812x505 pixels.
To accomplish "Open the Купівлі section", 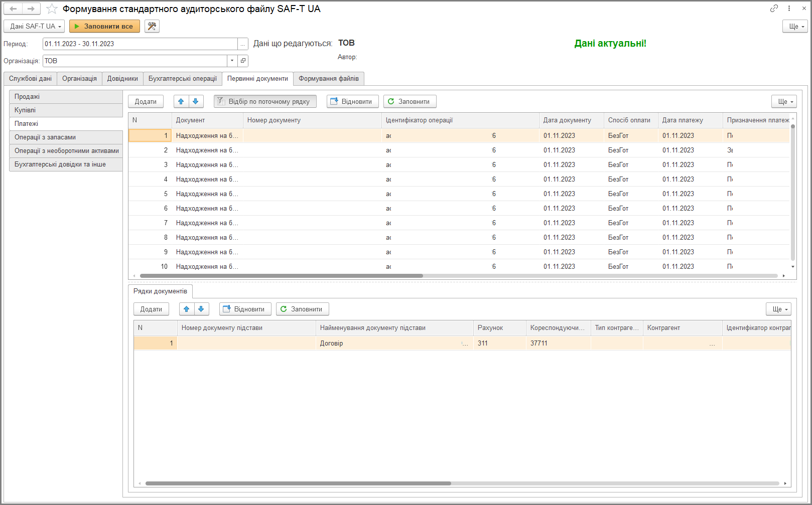I will 66,110.
